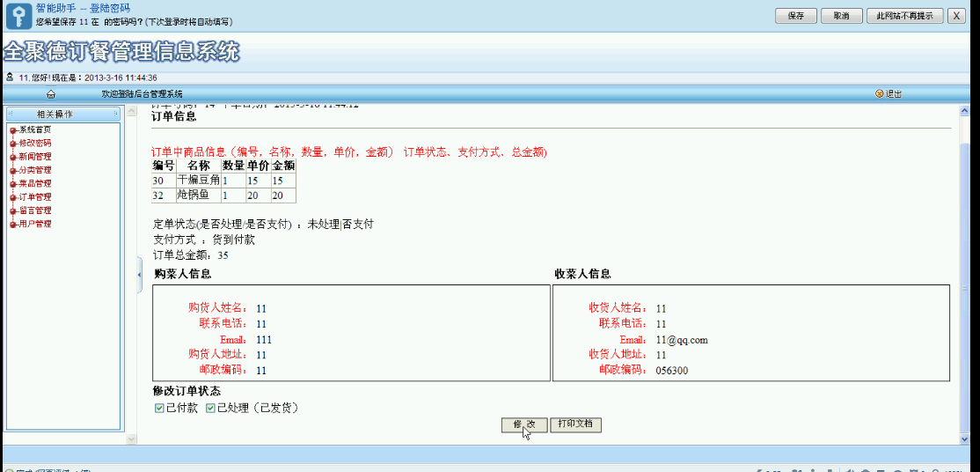980x472 pixels.
Task: Click the 数量 column header
Action: pyautogui.click(x=234, y=166)
